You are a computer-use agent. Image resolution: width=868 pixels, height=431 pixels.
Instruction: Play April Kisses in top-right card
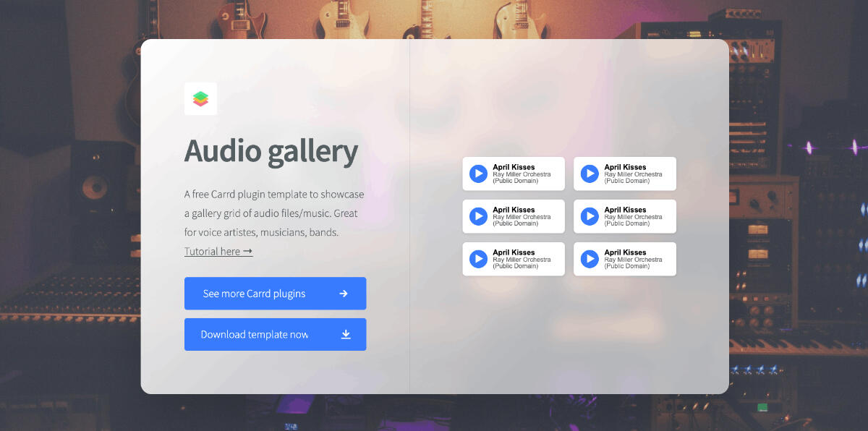click(x=590, y=174)
